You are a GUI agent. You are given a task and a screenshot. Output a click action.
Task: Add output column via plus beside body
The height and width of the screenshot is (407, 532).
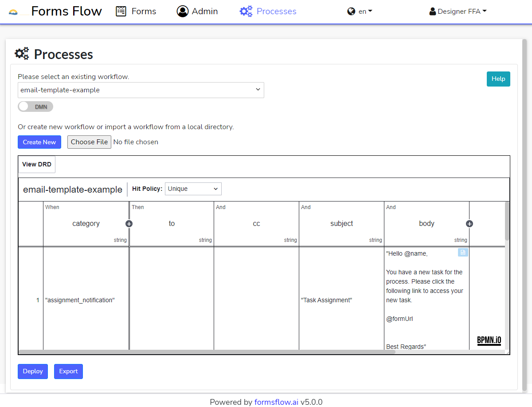pyautogui.click(x=469, y=224)
